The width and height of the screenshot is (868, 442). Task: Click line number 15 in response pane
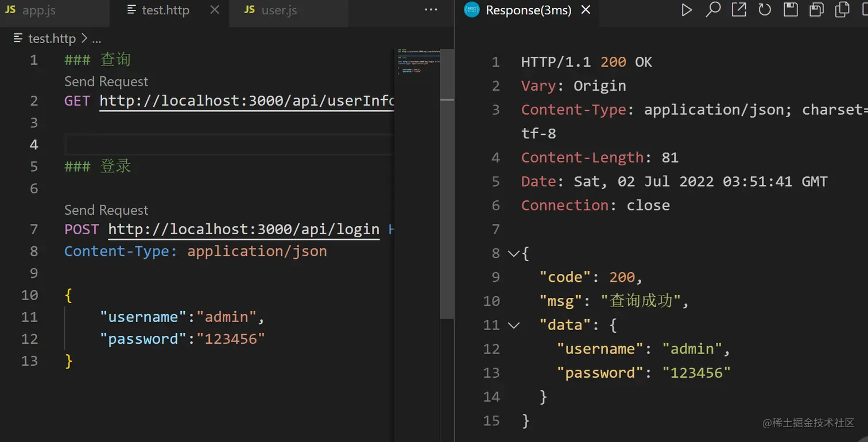pyautogui.click(x=491, y=421)
